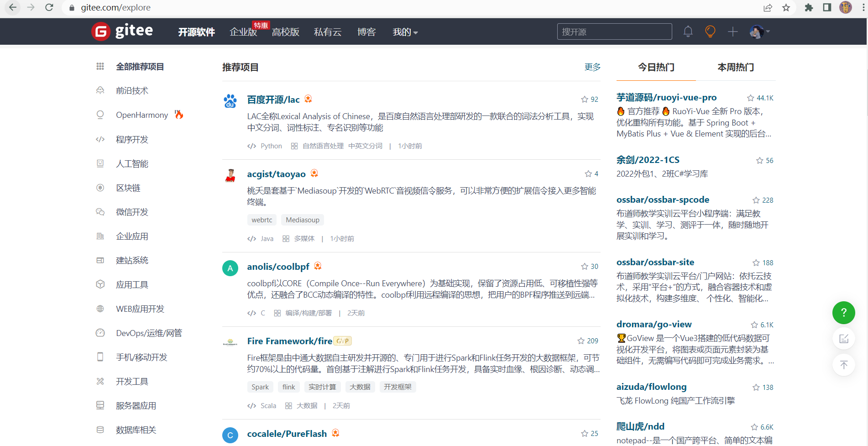
Task: Click the recommended badge beside 百度开源/lac
Action: point(308,99)
